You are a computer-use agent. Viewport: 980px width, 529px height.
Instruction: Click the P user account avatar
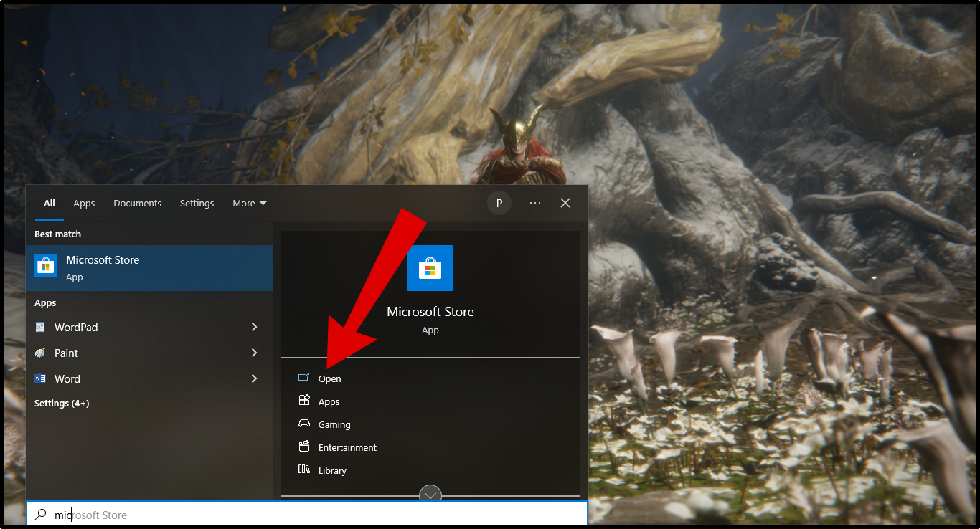[x=499, y=203]
